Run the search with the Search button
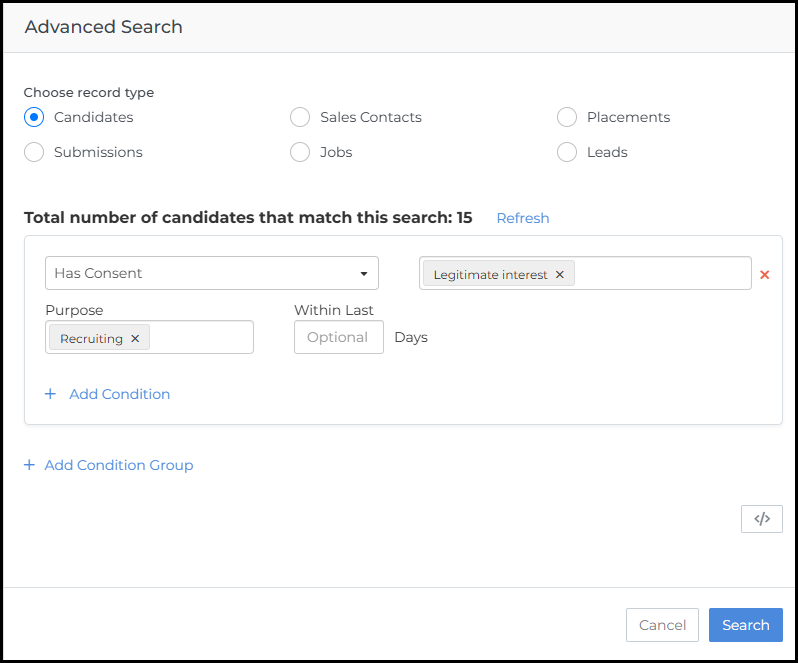 pos(745,625)
